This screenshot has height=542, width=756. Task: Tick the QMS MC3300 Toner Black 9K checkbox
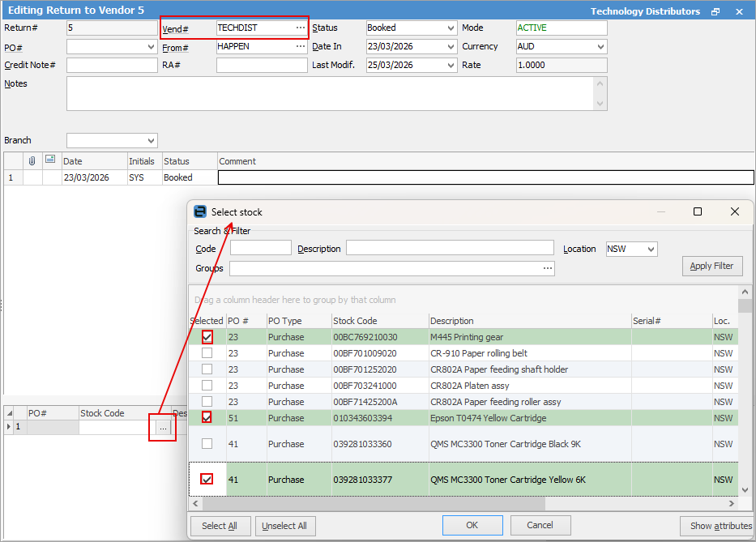coord(207,444)
